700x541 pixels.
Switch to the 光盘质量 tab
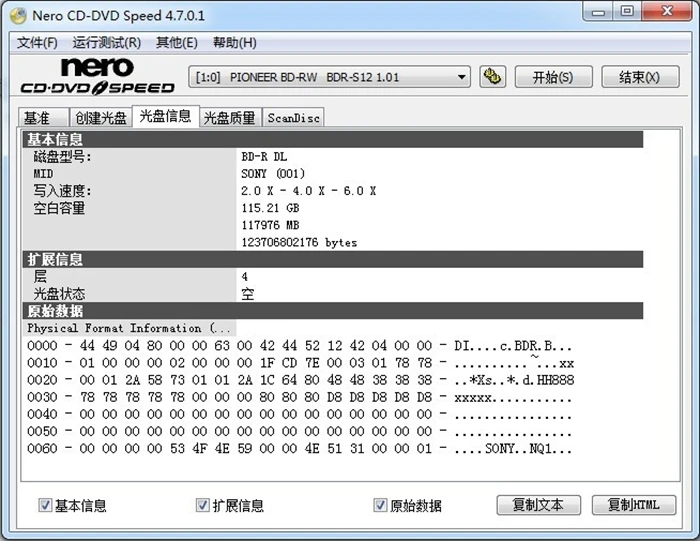[230, 118]
